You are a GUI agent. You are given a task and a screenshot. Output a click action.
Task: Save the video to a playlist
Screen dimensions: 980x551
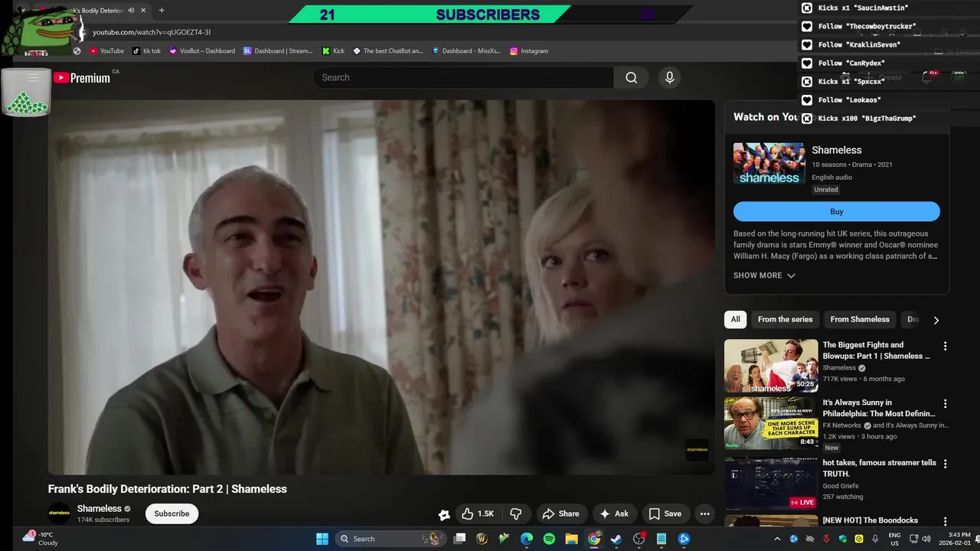click(665, 514)
